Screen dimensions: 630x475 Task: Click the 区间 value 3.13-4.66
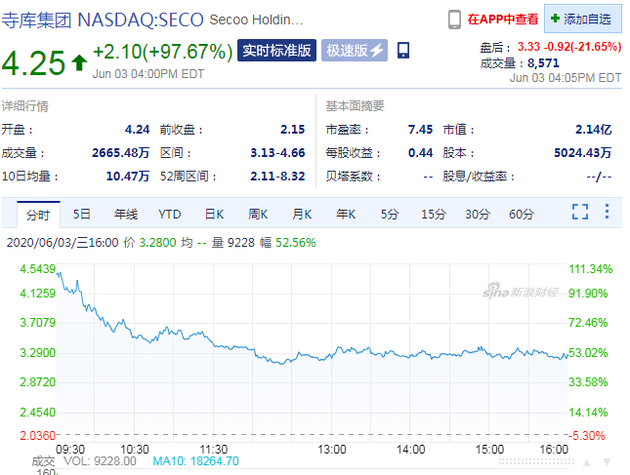pyautogui.click(x=278, y=153)
